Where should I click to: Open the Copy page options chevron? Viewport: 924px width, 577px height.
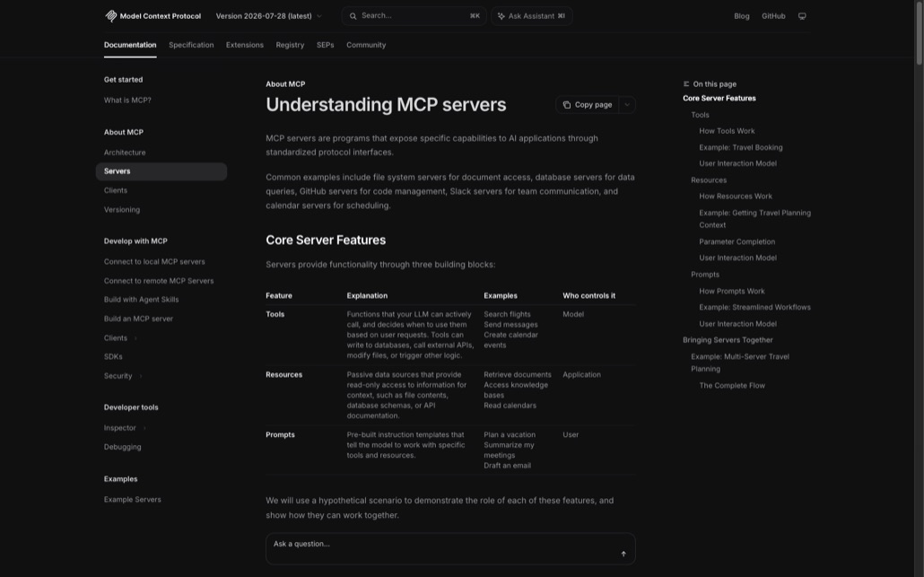(627, 105)
